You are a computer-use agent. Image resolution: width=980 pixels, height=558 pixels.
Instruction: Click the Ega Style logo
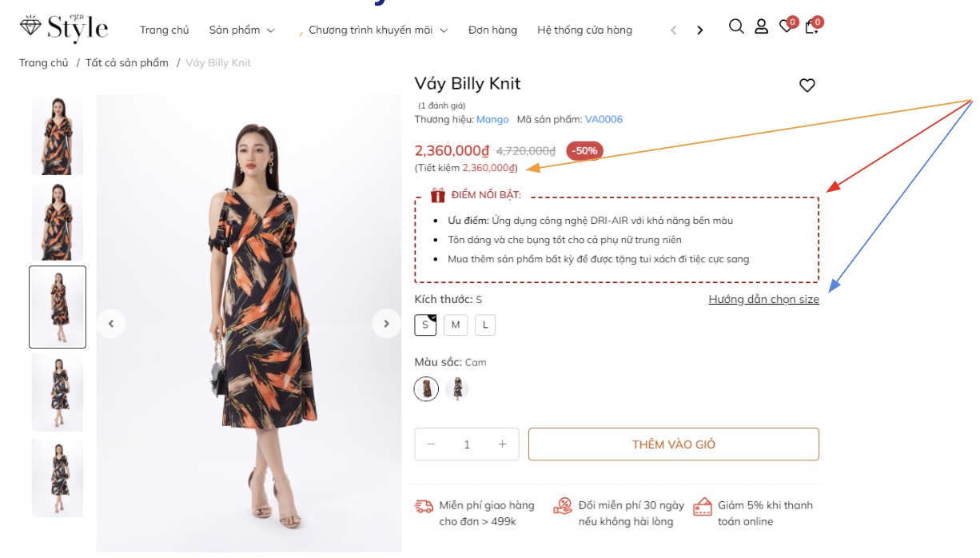[64, 28]
